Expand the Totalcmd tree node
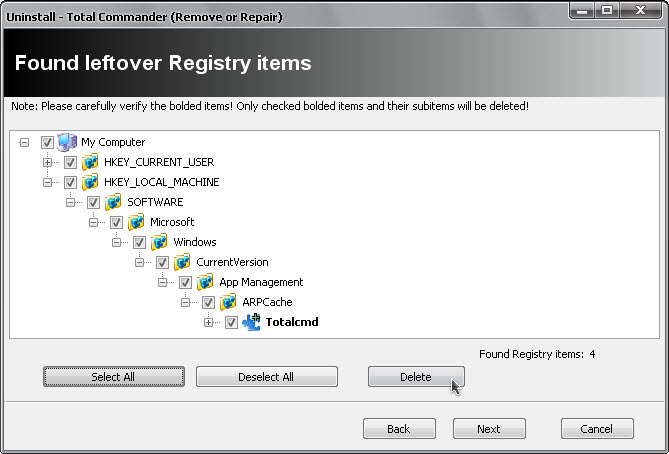669x454 pixels. [208, 322]
